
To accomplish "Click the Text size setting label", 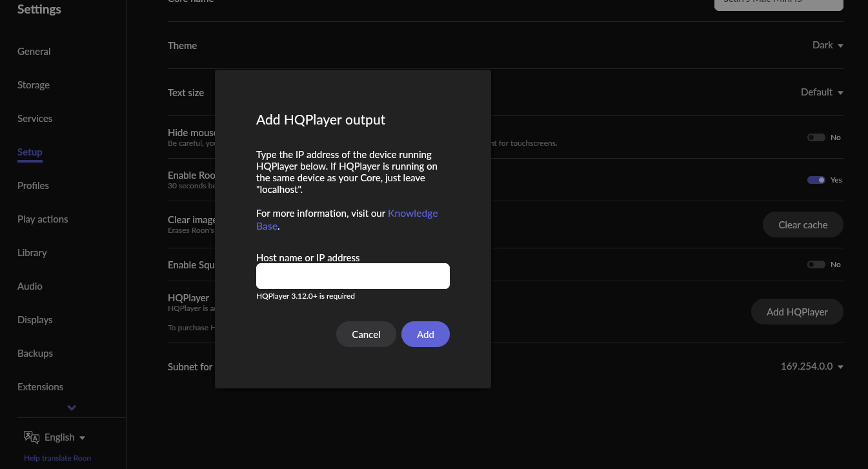I will [186, 93].
